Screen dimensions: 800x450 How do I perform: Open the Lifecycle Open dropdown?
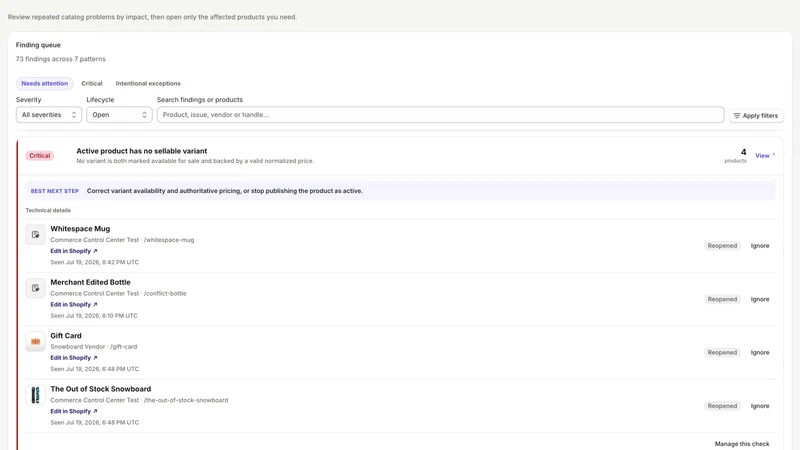pos(119,115)
